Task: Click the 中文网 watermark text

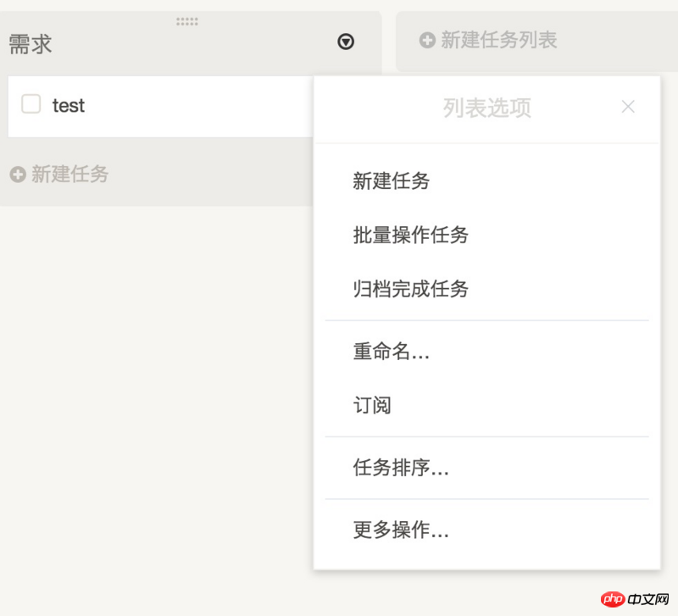Action: tap(648, 599)
